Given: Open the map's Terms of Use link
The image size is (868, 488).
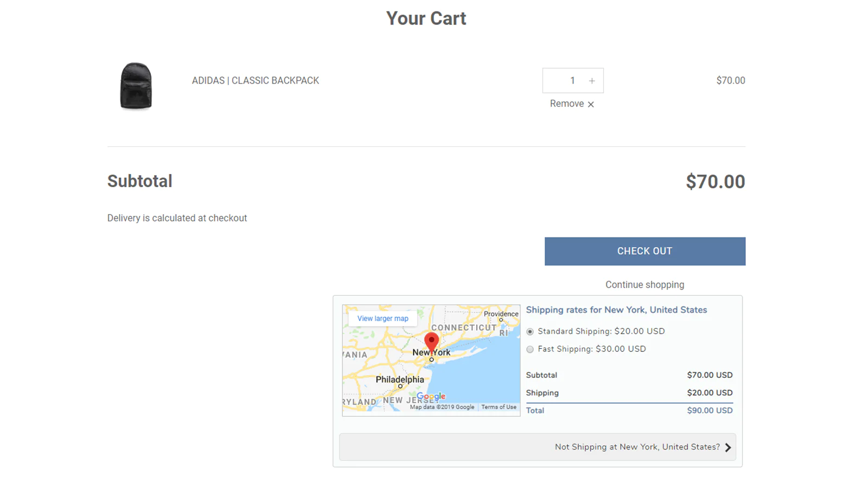Looking at the screenshot, I should tap(499, 407).
